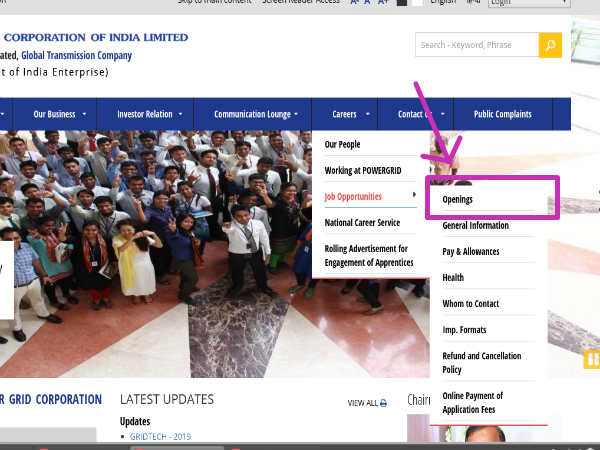Open Rolling Advertisement for Engagement of Apprentices

pos(369,256)
